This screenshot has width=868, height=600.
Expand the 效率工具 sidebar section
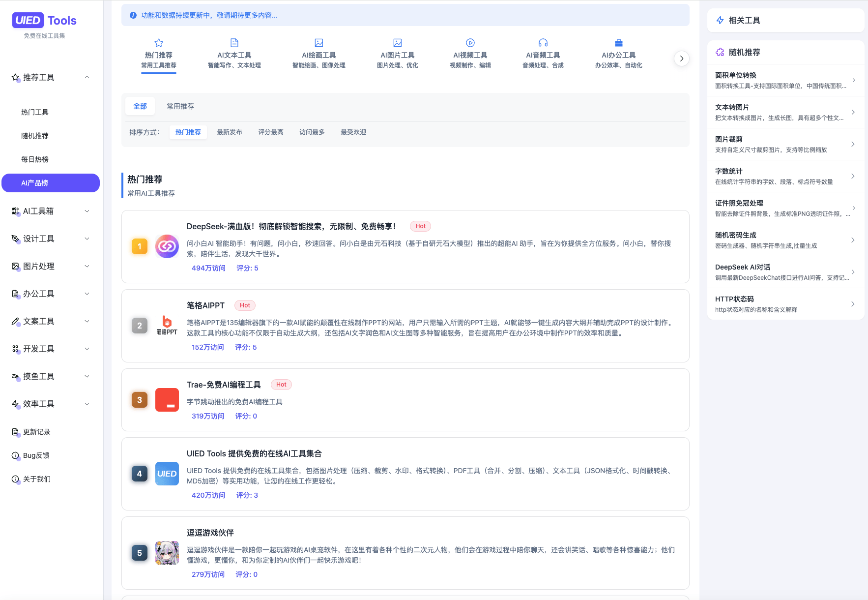(x=87, y=404)
